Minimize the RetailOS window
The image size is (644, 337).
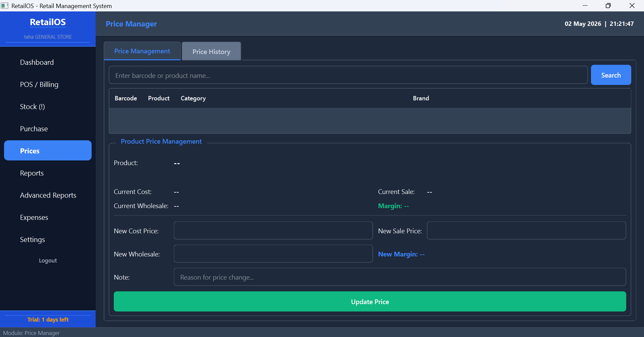[585, 6]
